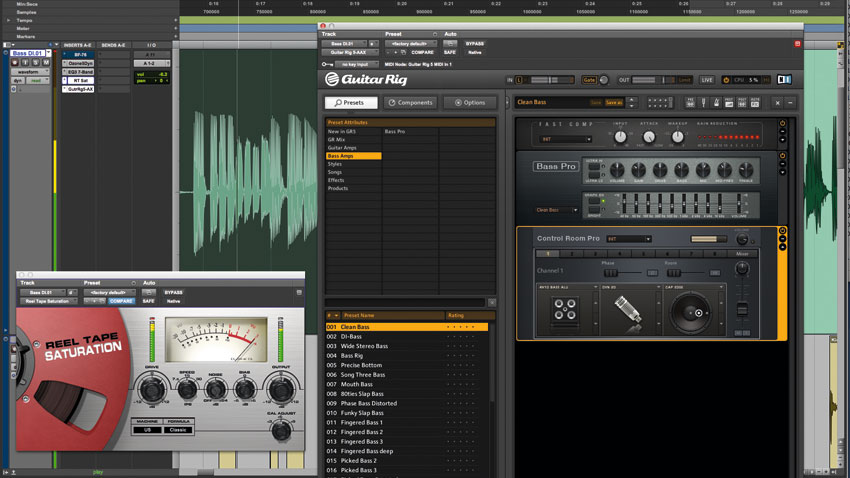This screenshot has width=850, height=478.
Task: Adjust the Guitar Rig input level slider
Action: (550, 80)
